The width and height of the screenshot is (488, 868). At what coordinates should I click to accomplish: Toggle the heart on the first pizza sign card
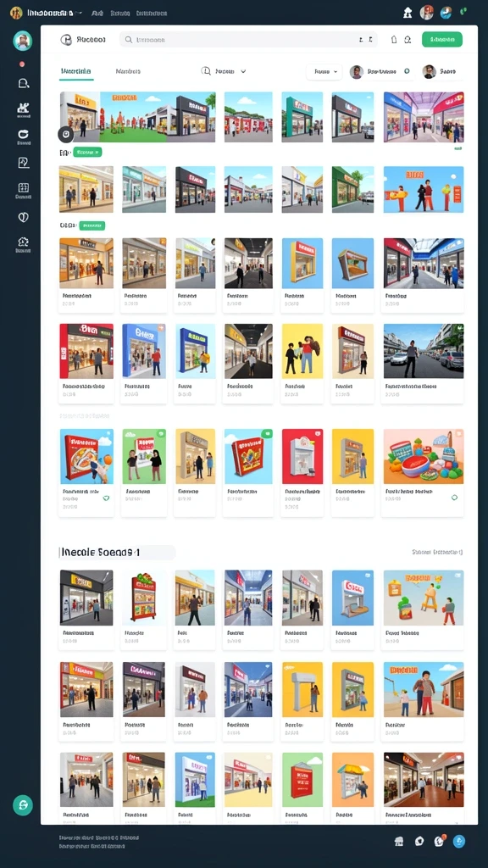pyautogui.click(x=106, y=498)
